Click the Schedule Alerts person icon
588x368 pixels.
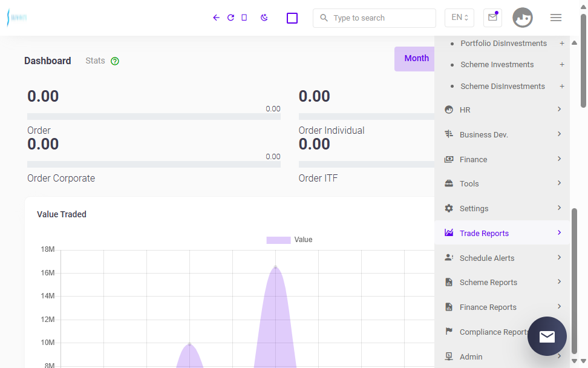coord(449,258)
